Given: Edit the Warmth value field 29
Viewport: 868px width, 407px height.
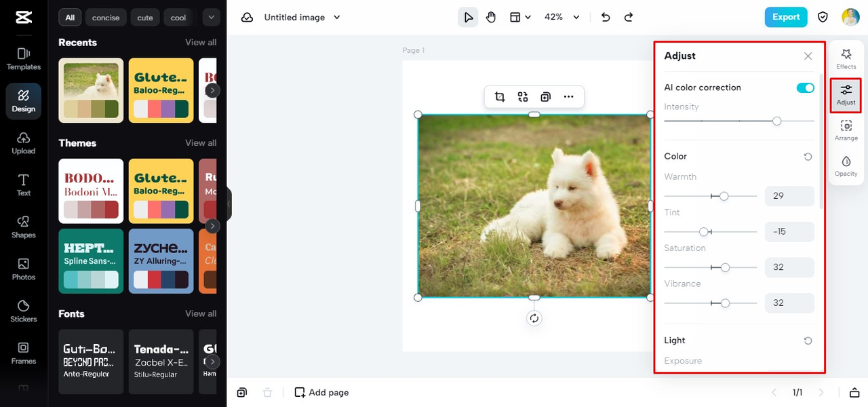Looking at the screenshot, I should point(789,196).
